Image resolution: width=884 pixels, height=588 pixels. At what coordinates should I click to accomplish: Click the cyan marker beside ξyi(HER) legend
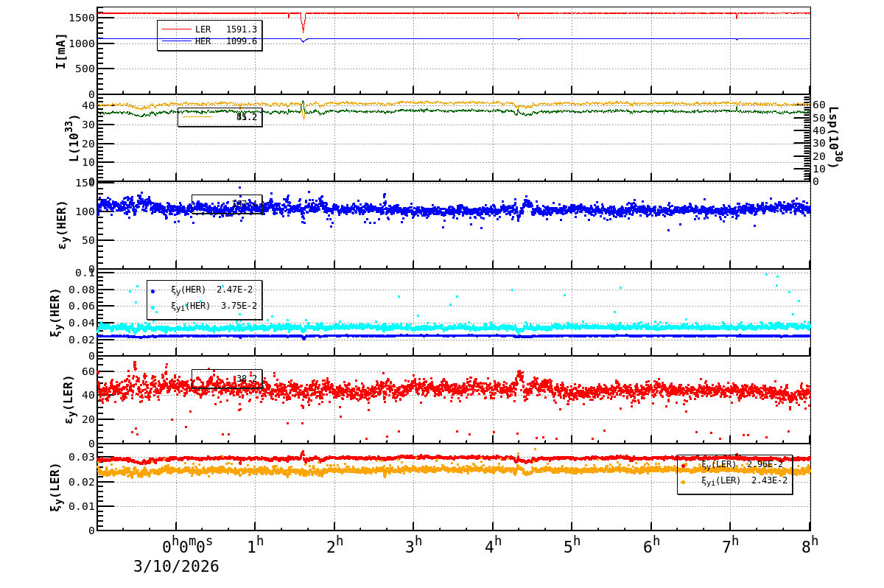point(152,307)
